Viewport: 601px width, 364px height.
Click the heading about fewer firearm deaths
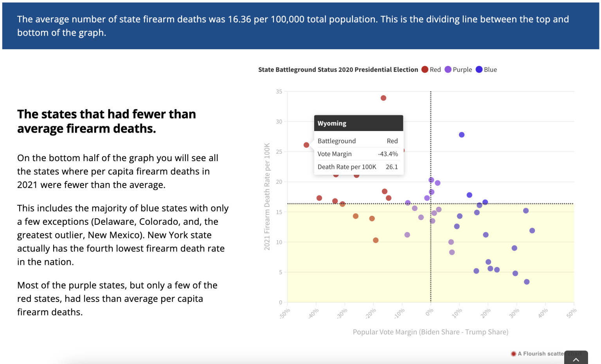tap(106, 121)
